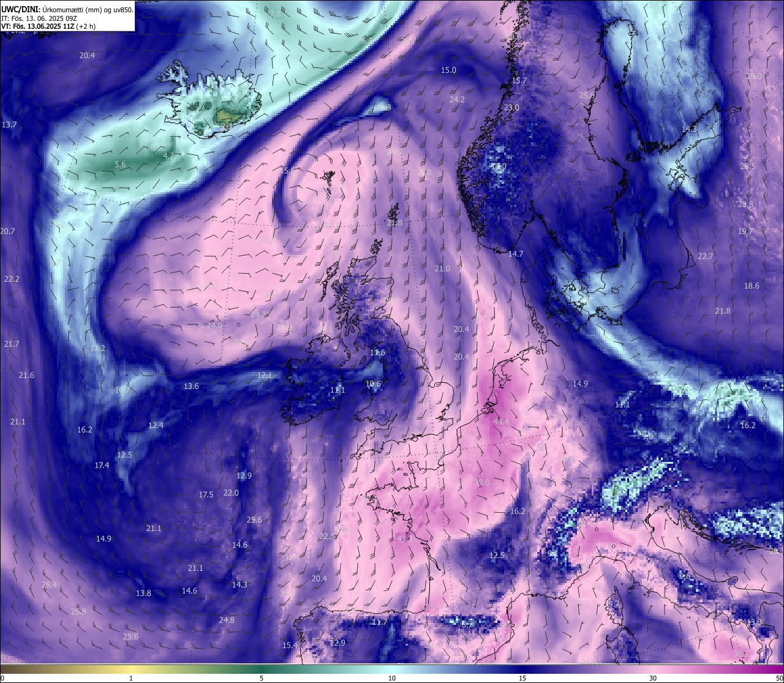Viewport: 784px width, 683px height.
Task: Click the 5.6 value south of Iceland
Action: (120, 164)
